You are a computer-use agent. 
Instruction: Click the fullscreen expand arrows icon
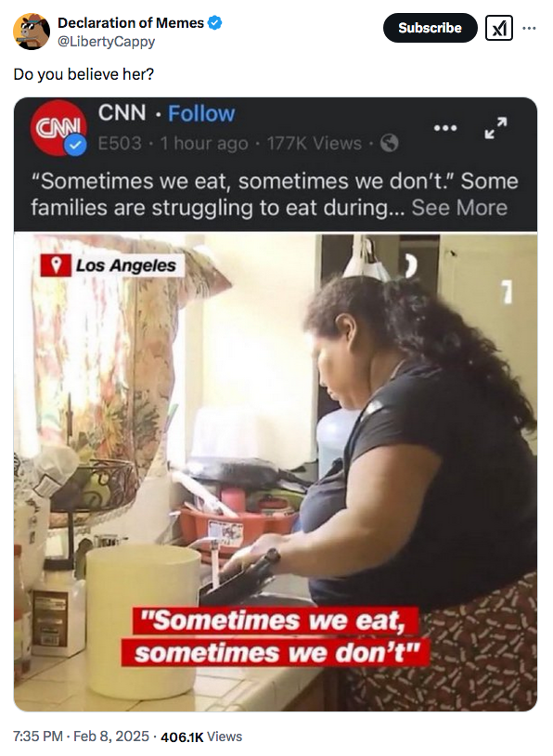click(x=495, y=128)
